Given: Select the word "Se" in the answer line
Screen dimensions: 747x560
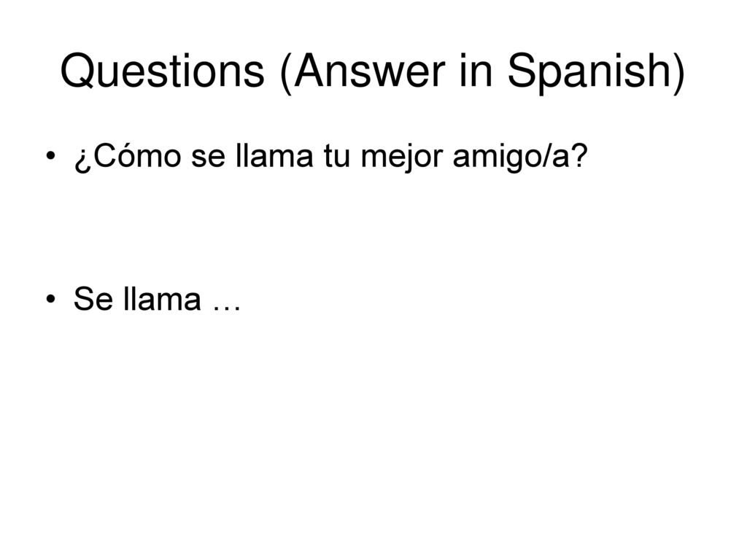Looking at the screenshot, I should (x=93, y=299).
